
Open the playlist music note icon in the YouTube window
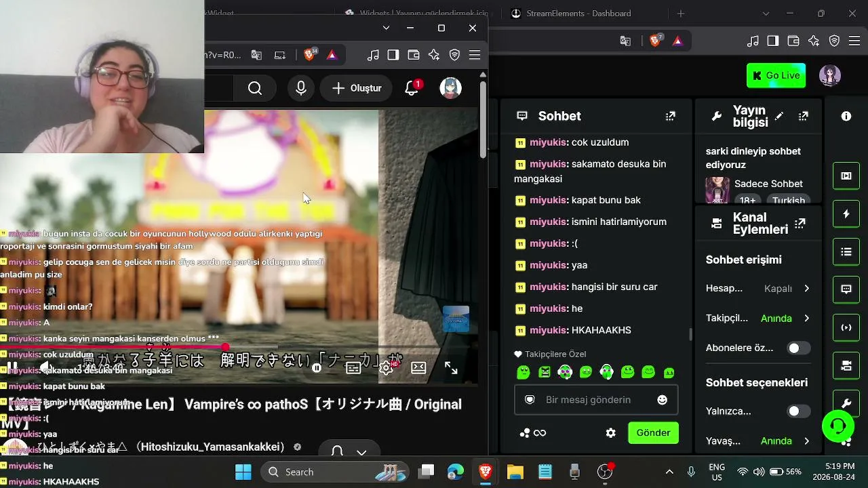(x=373, y=55)
